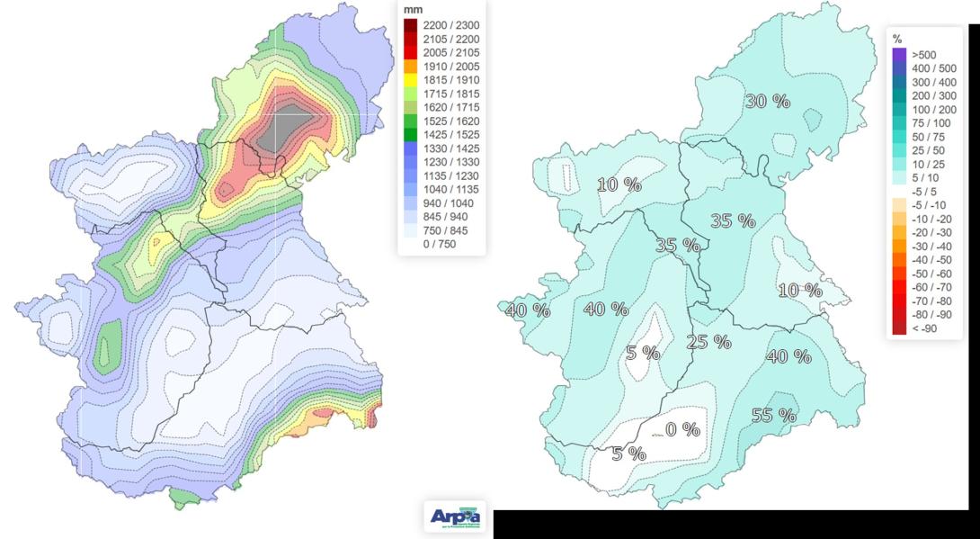Click the 55 % label in the southeast
The height and width of the screenshot is (539, 980).
tap(775, 415)
